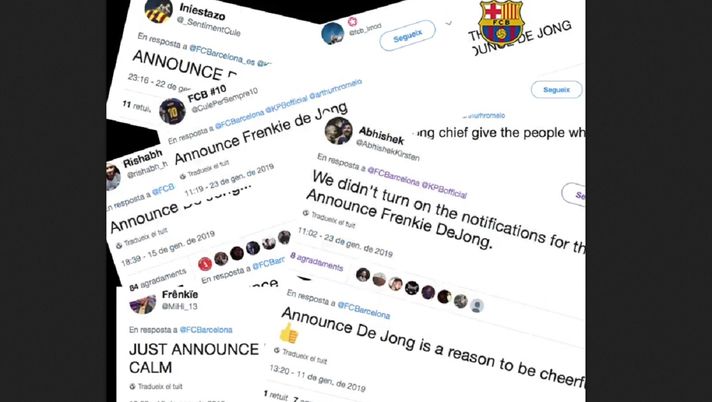Click Tradueix el tuit under Abhishek's tweet

pyautogui.click(x=330, y=219)
